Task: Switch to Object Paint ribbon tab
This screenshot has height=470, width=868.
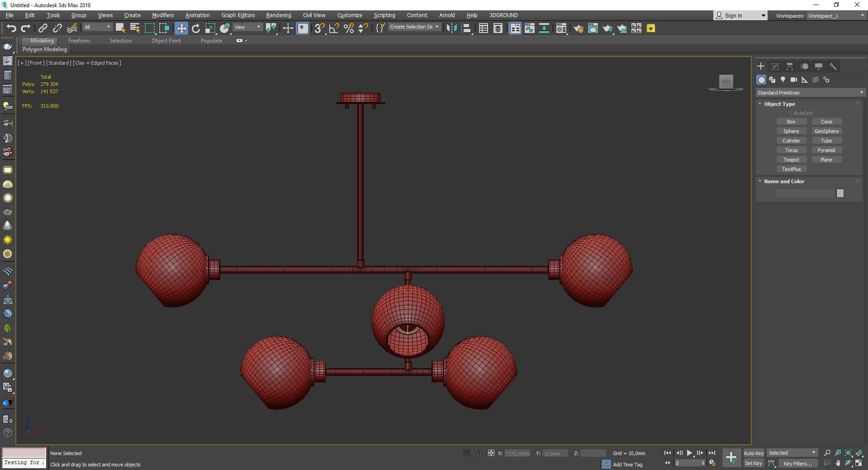Action: tap(166, 41)
